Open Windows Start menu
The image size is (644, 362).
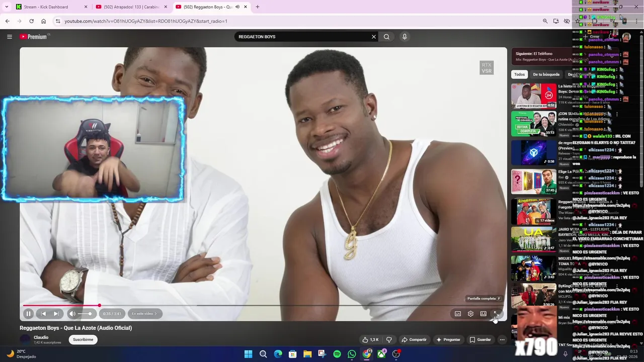pos(248,354)
